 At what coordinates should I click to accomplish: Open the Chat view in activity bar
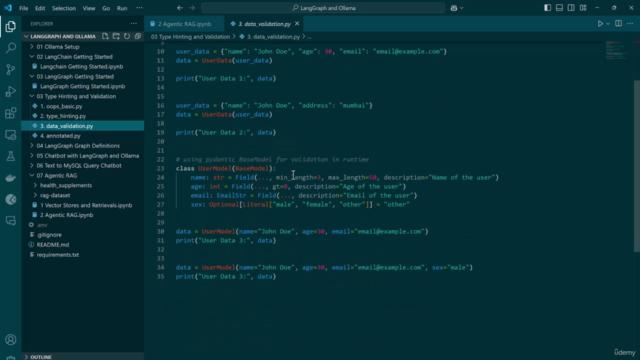click(x=11, y=221)
